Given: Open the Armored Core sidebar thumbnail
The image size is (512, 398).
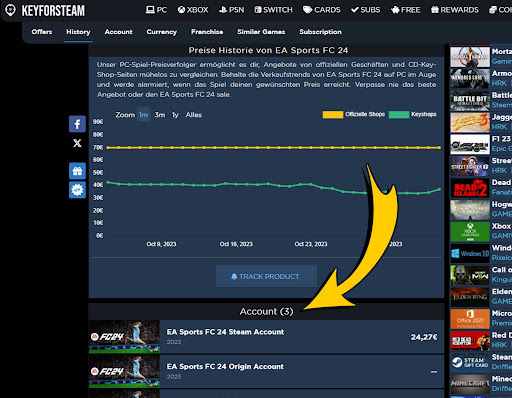Looking at the screenshot, I should [470, 79].
